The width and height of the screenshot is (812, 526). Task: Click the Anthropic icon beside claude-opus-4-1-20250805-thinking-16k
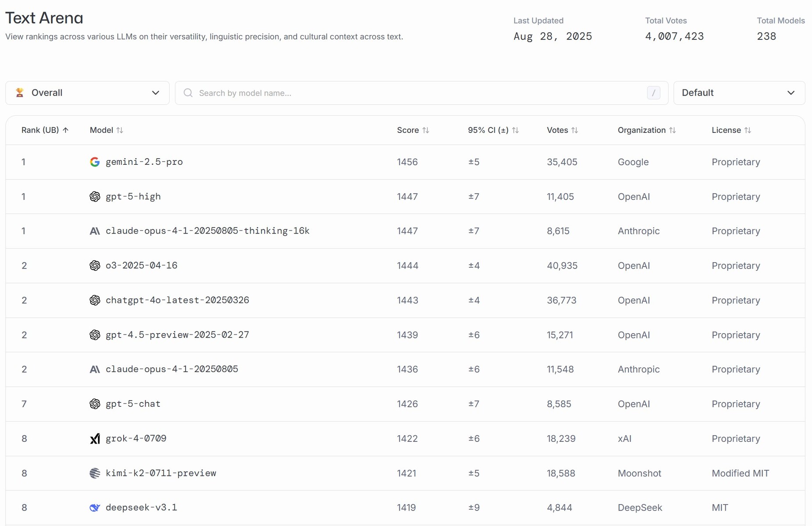(x=95, y=231)
